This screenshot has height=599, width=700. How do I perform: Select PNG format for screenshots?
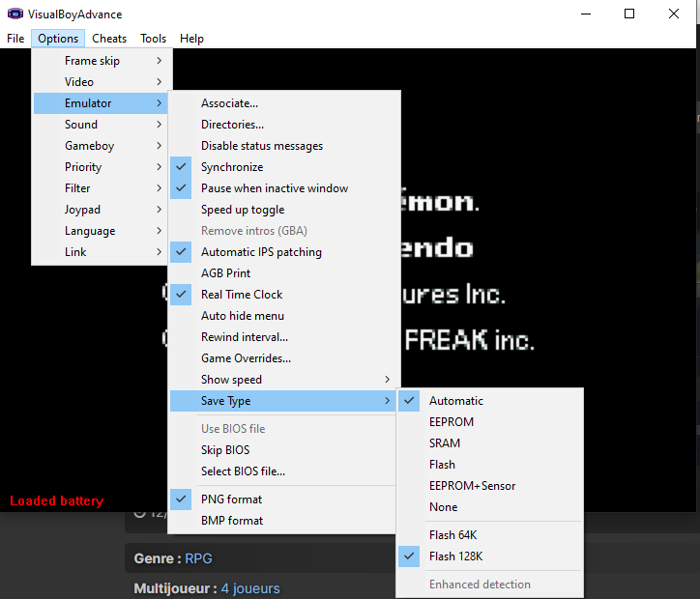pos(231,499)
